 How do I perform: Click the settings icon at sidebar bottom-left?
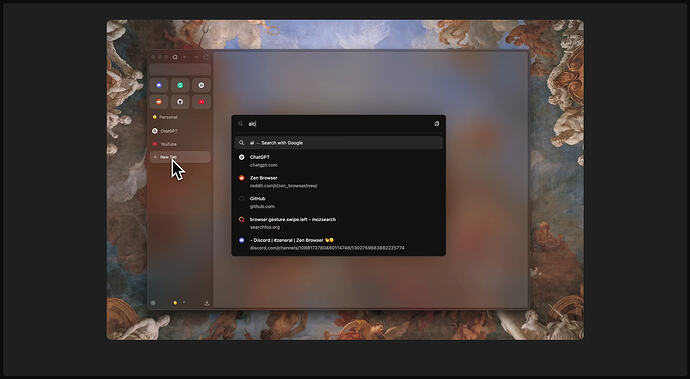point(153,303)
